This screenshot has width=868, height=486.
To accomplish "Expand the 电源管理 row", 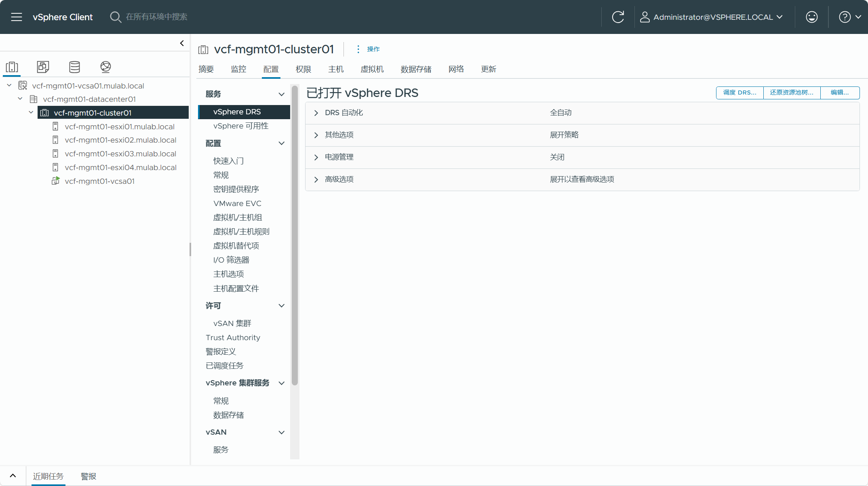I will (x=316, y=158).
